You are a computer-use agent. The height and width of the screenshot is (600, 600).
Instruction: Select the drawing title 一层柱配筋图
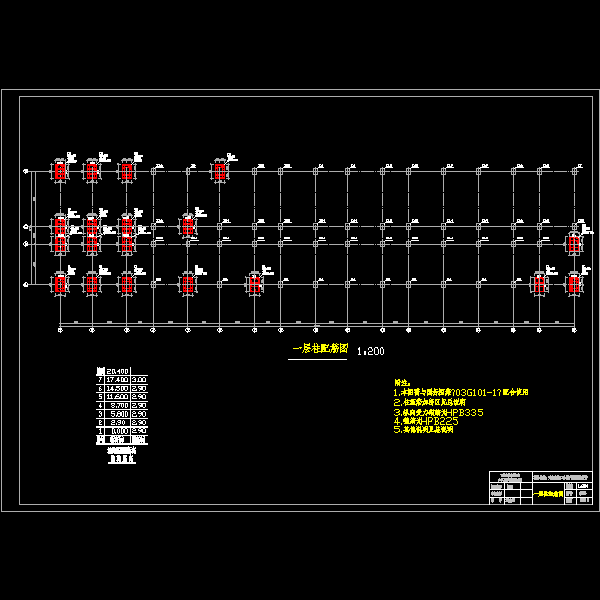318,349
